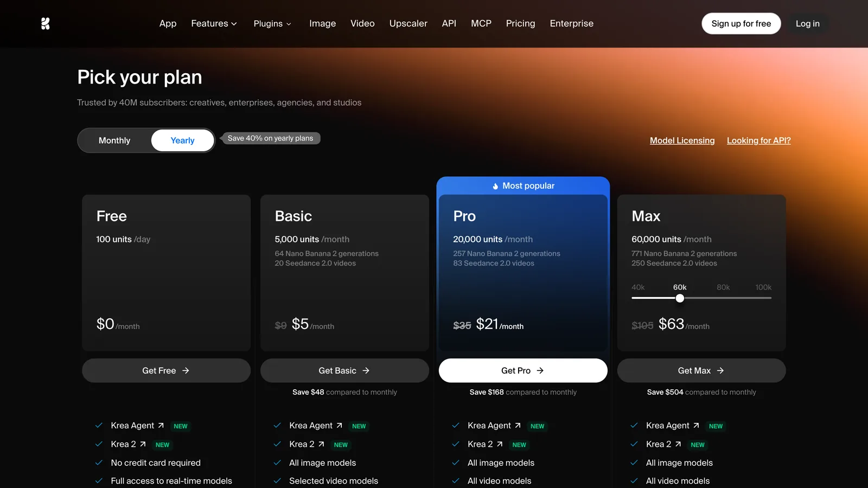868x488 pixels.
Task: Open the MCP nav link
Action: click(x=481, y=23)
